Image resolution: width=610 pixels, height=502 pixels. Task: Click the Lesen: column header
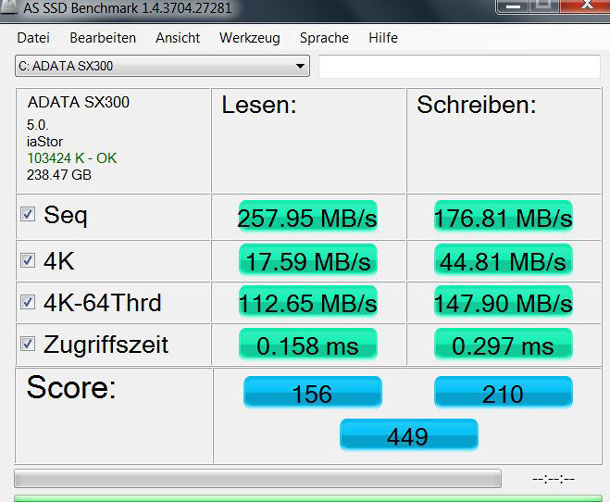[259, 105]
